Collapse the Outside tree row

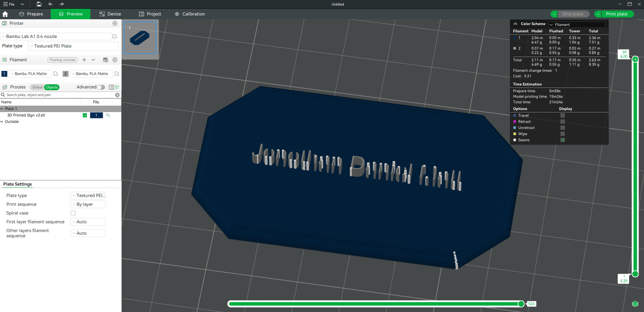pos(2,122)
